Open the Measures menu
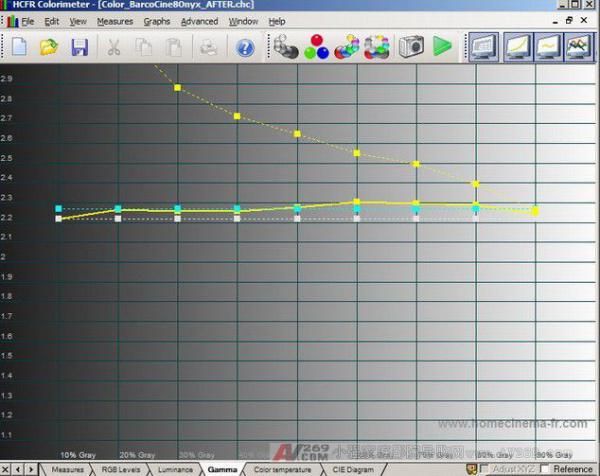 coord(115,21)
